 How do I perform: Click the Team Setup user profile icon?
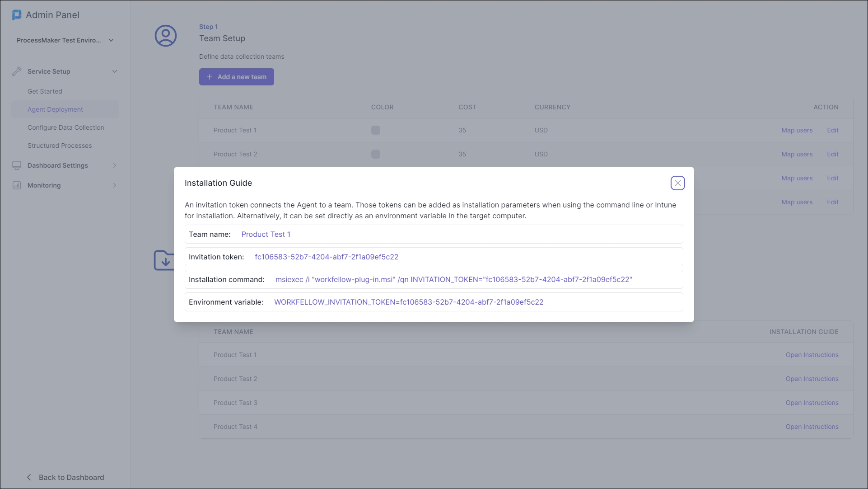166,36
